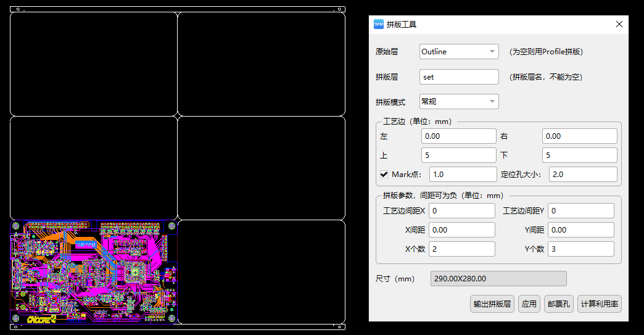Click the 拼版层 field containing set

point(459,77)
